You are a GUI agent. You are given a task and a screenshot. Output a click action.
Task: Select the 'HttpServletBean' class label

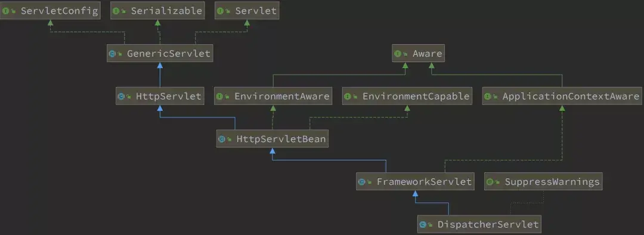pos(281,140)
